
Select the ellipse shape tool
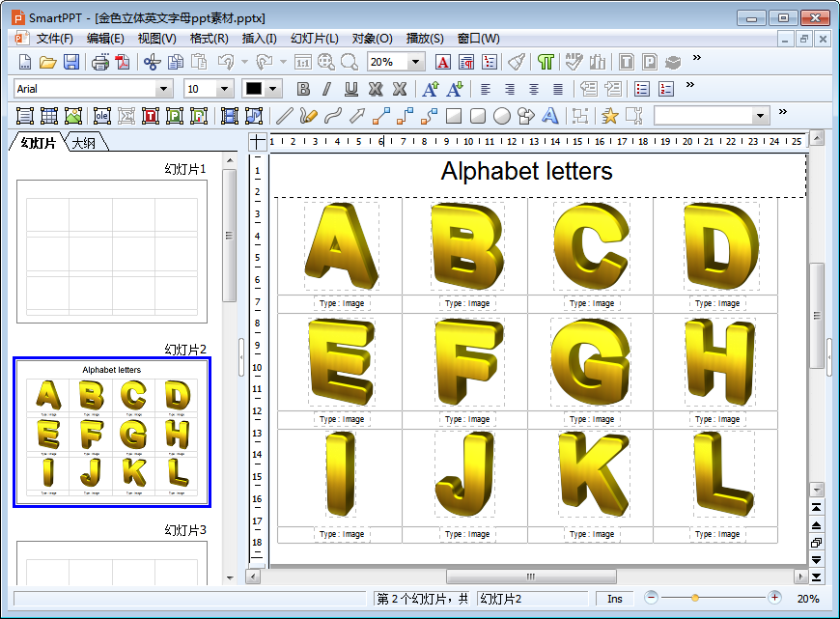tap(502, 116)
